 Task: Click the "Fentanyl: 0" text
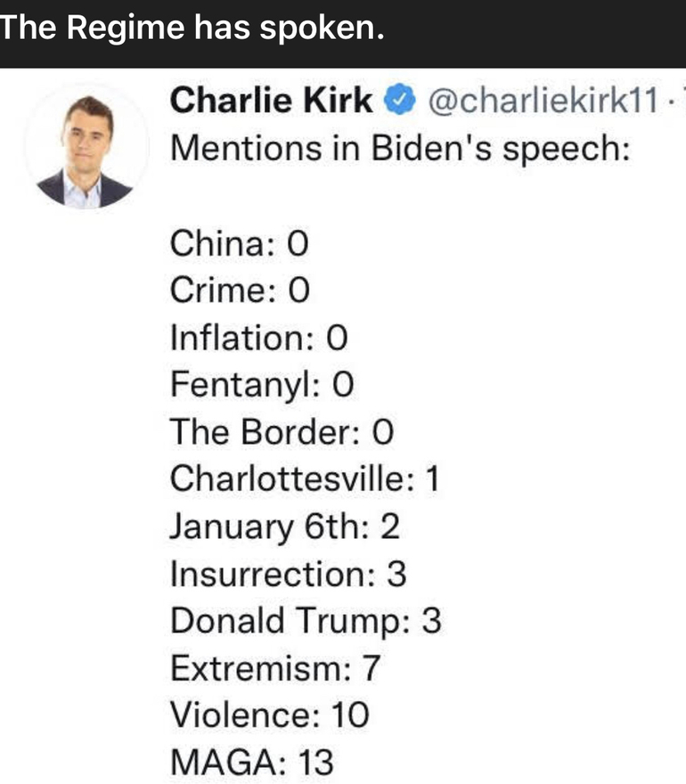[263, 385]
